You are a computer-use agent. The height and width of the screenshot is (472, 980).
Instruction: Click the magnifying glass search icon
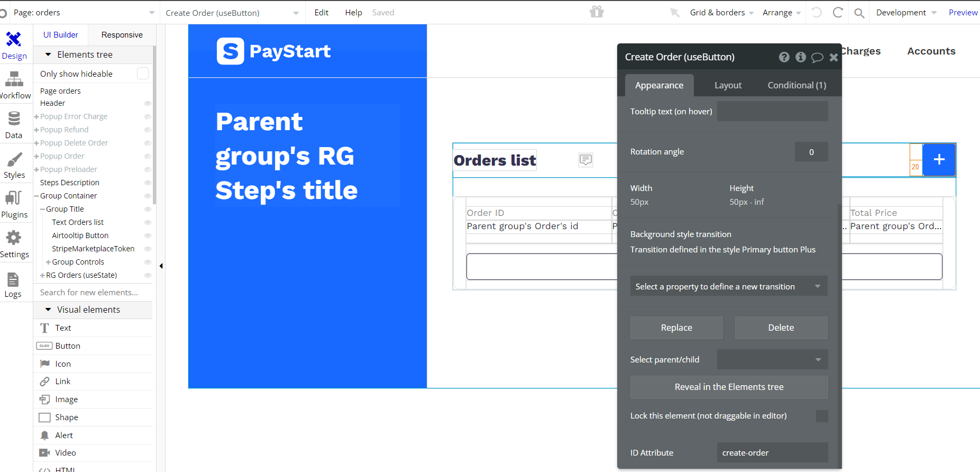(x=859, y=13)
